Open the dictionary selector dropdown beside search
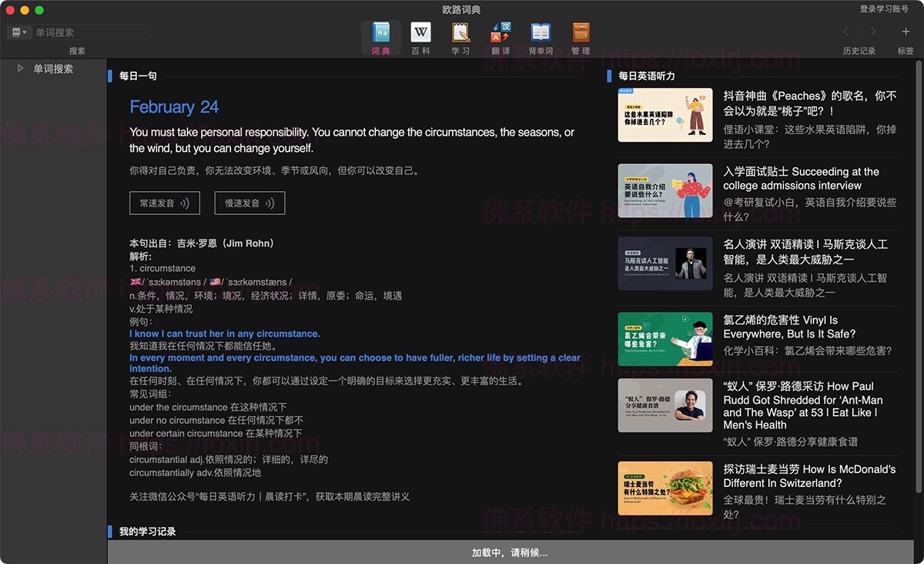Screen dimensions: 924x564 click(18, 32)
